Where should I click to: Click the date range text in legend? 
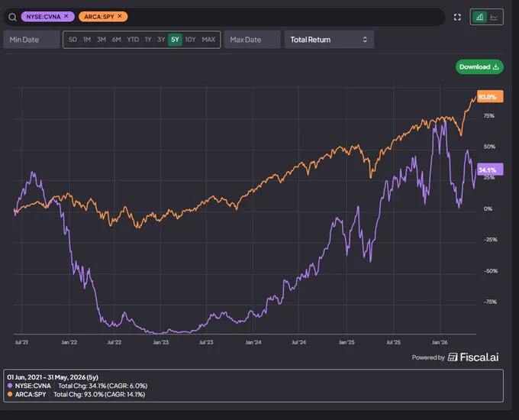click(53, 377)
